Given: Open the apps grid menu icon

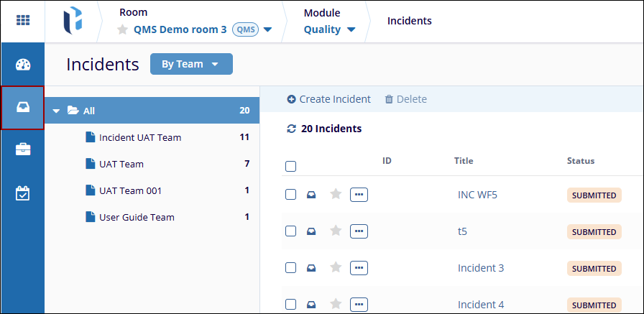Looking at the screenshot, I should 23,20.
